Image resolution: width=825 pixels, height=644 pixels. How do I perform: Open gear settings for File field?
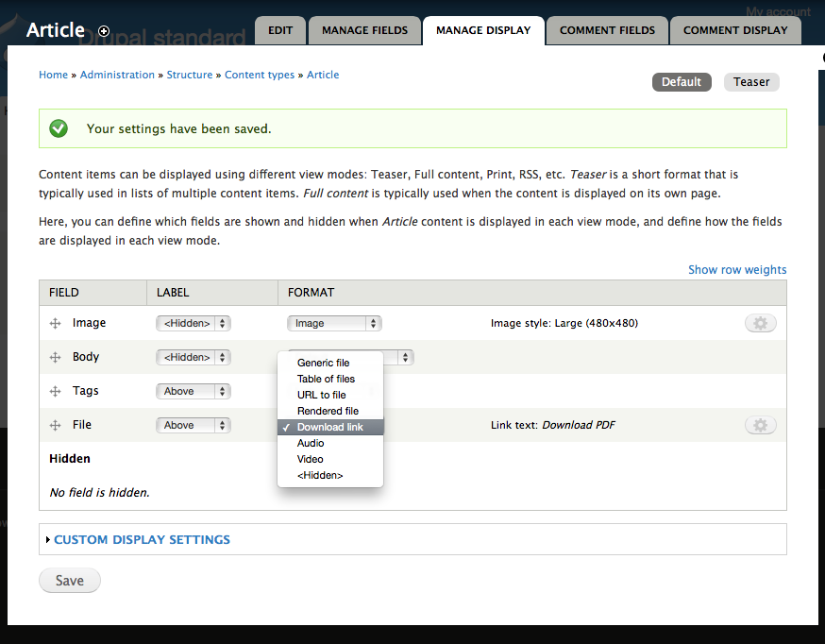pos(761,425)
